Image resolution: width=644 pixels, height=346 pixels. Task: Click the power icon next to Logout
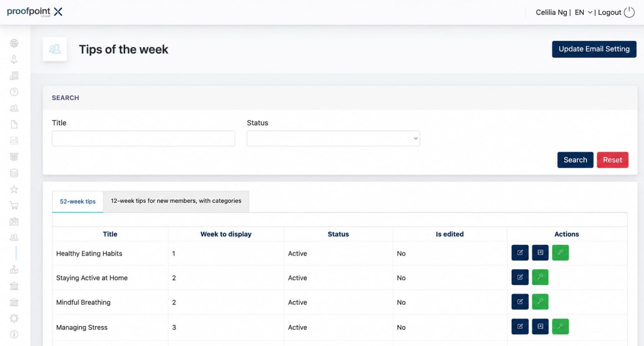629,12
